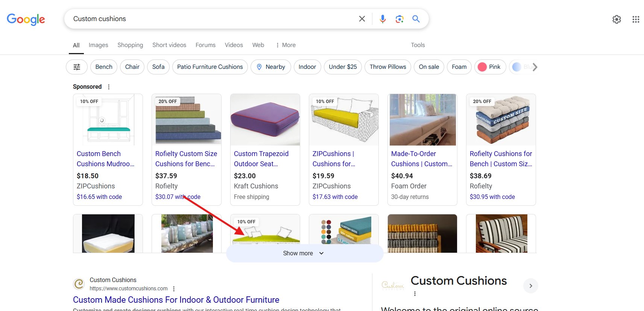The height and width of the screenshot is (311, 644).
Task: Open Custom Made Cushions For Indoor & Outdoor Furniture
Action: point(176,300)
